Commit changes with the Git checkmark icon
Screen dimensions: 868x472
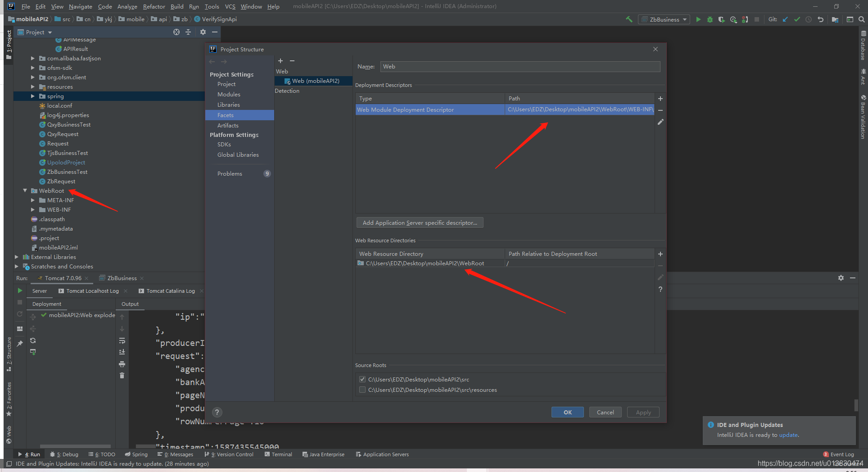pos(797,19)
